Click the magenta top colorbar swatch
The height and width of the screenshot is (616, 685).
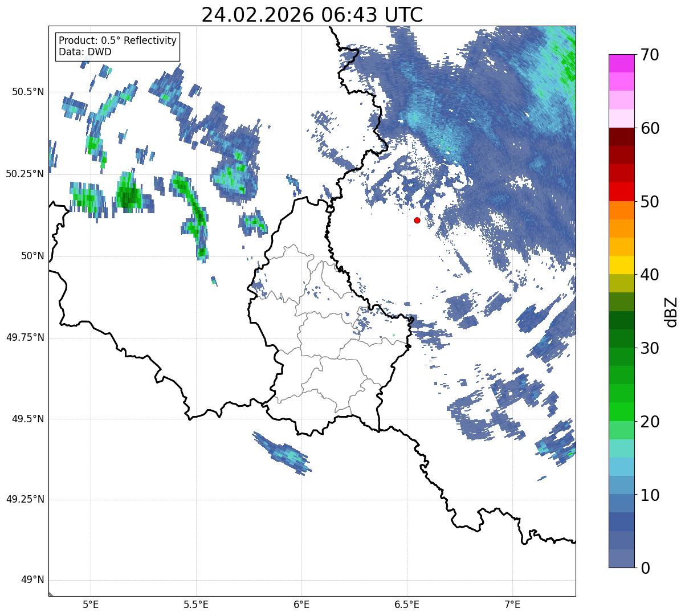click(621, 63)
